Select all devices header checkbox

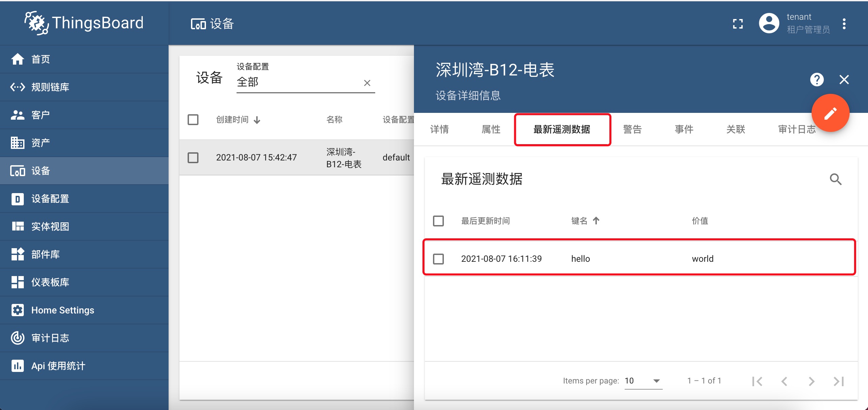193,120
